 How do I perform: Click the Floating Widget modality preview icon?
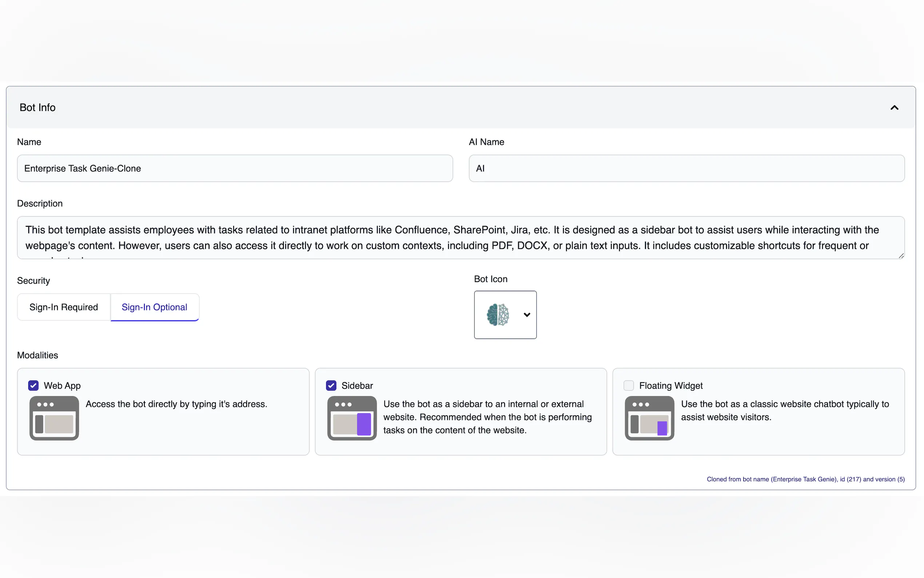(649, 418)
